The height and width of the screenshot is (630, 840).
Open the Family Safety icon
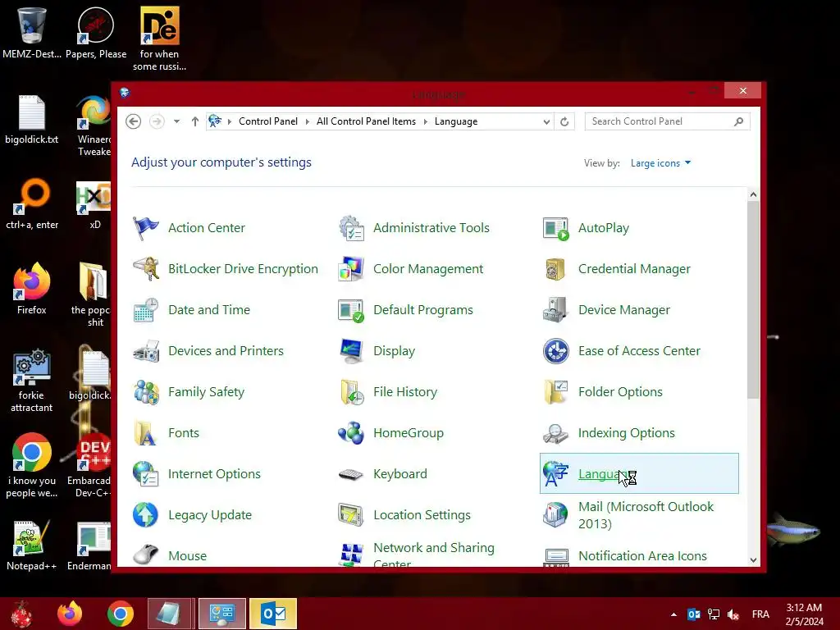coord(146,392)
